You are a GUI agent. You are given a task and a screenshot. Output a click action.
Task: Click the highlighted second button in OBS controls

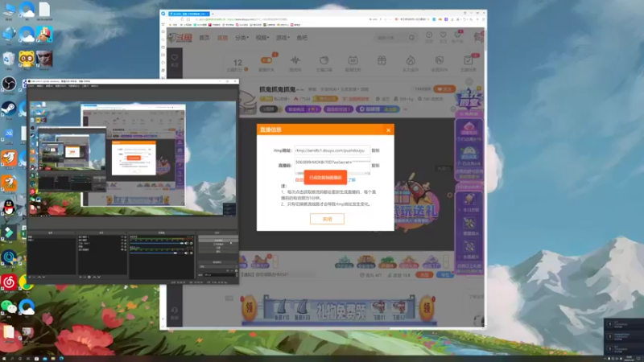coord(218,240)
